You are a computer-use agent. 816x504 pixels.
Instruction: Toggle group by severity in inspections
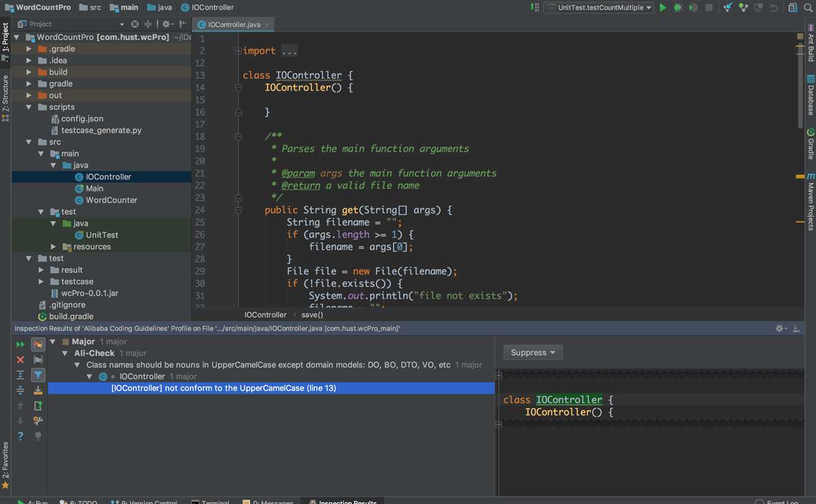38,345
